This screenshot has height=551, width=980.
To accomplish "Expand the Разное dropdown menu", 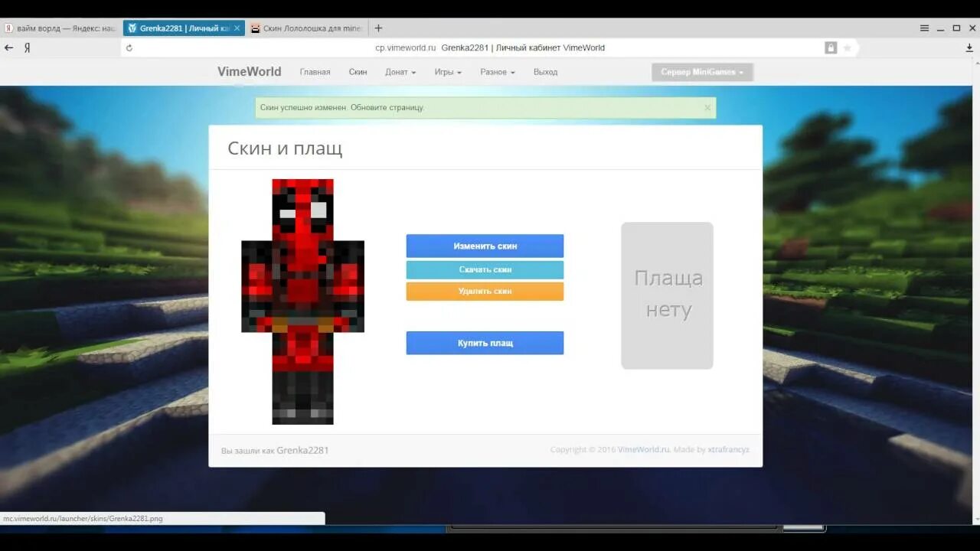I will tap(498, 72).
